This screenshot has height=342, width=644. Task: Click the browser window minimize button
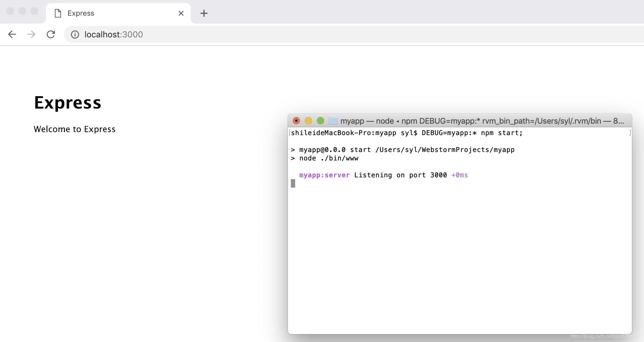[22, 11]
